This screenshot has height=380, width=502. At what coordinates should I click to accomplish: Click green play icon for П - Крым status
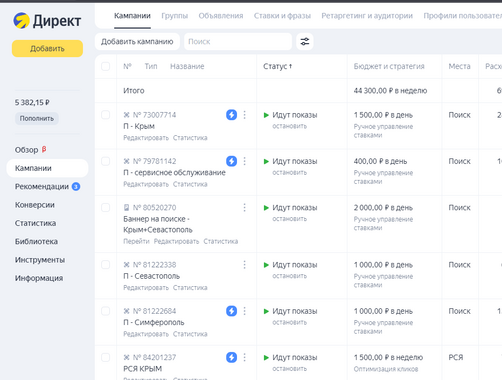tap(266, 115)
